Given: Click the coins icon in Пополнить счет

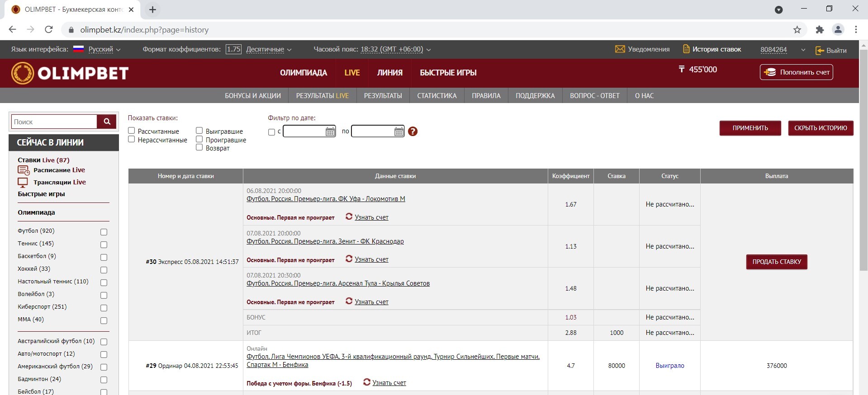Looking at the screenshot, I should (x=770, y=72).
